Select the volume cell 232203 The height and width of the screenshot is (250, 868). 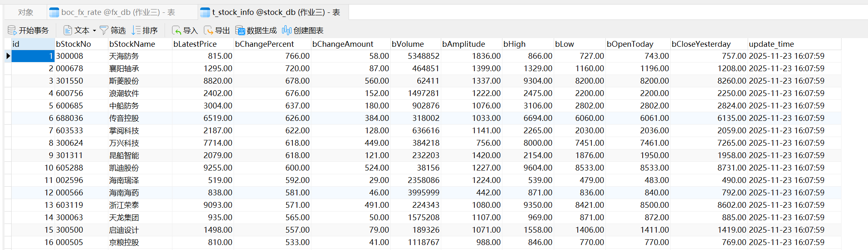[416, 155]
